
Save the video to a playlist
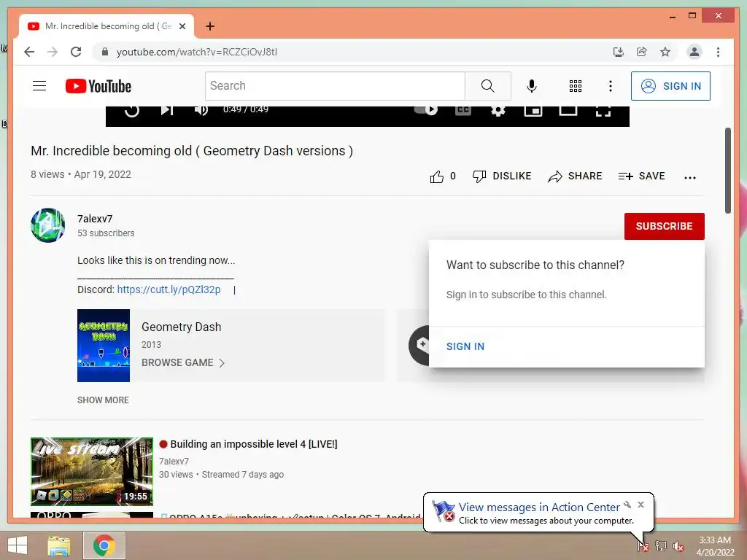coord(641,176)
